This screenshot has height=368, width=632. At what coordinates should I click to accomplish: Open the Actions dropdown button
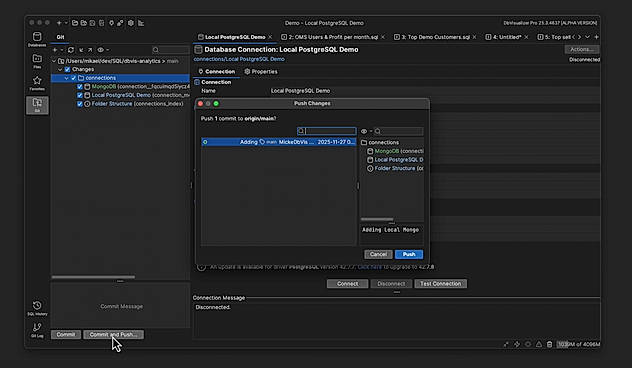click(x=582, y=49)
